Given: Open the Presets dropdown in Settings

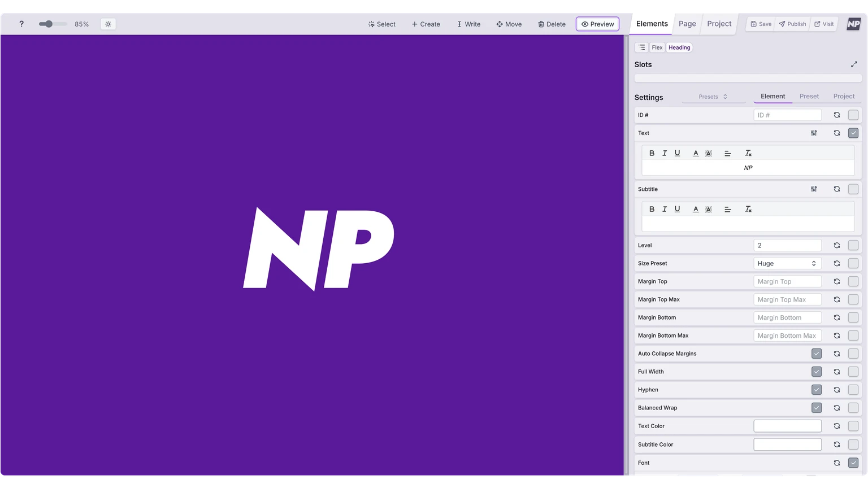Looking at the screenshot, I should [x=713, y=97].
